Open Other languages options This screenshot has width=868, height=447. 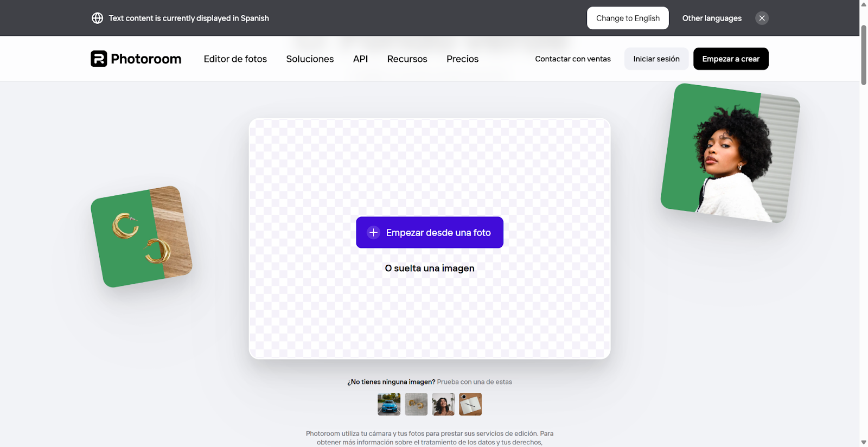pyautogui.click(x=712, y=18)
